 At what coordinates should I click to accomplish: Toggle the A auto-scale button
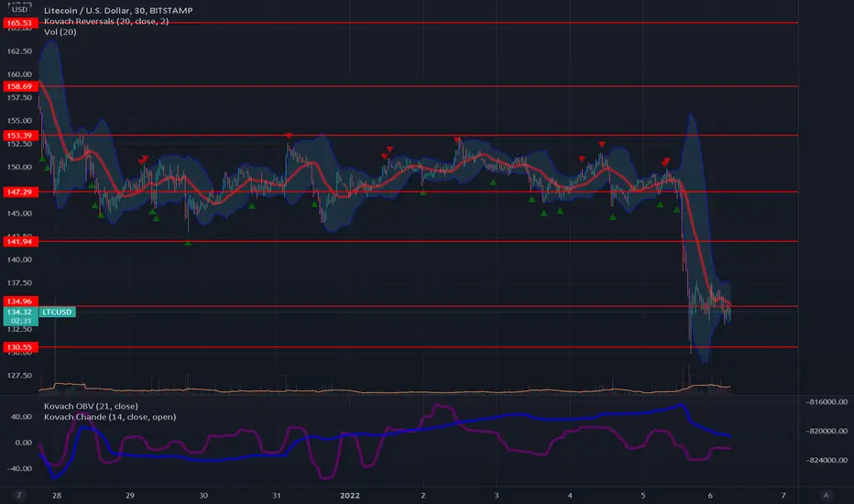pos(826,495)
